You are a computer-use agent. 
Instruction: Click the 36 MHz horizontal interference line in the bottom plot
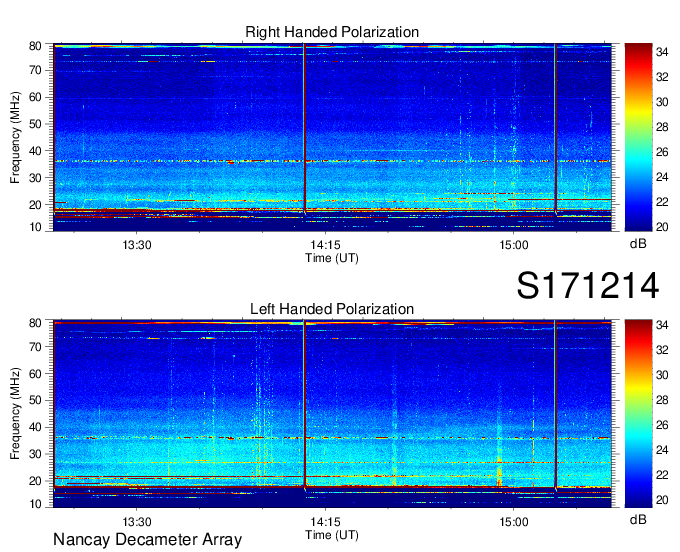click(332, 438)
